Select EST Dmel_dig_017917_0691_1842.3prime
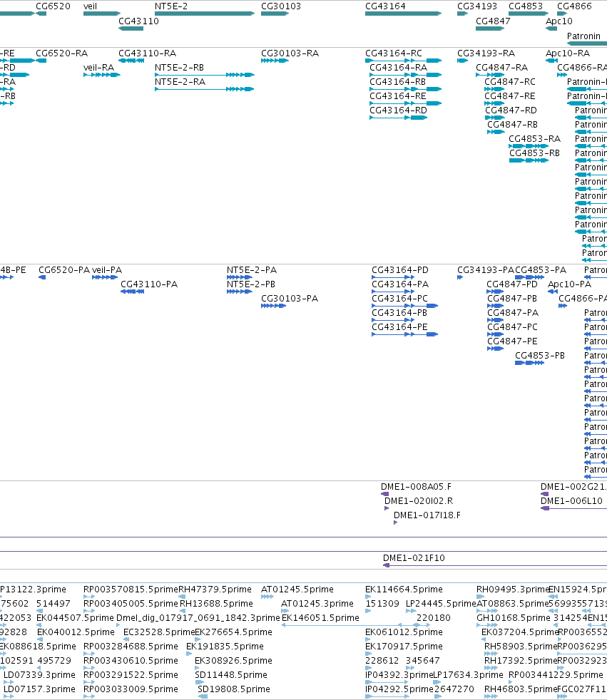607x700 pixels. [198, 618]
